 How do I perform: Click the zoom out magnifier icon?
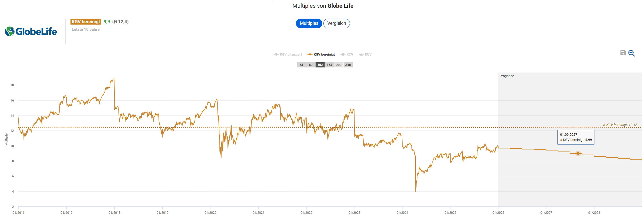tap(631, 53)
